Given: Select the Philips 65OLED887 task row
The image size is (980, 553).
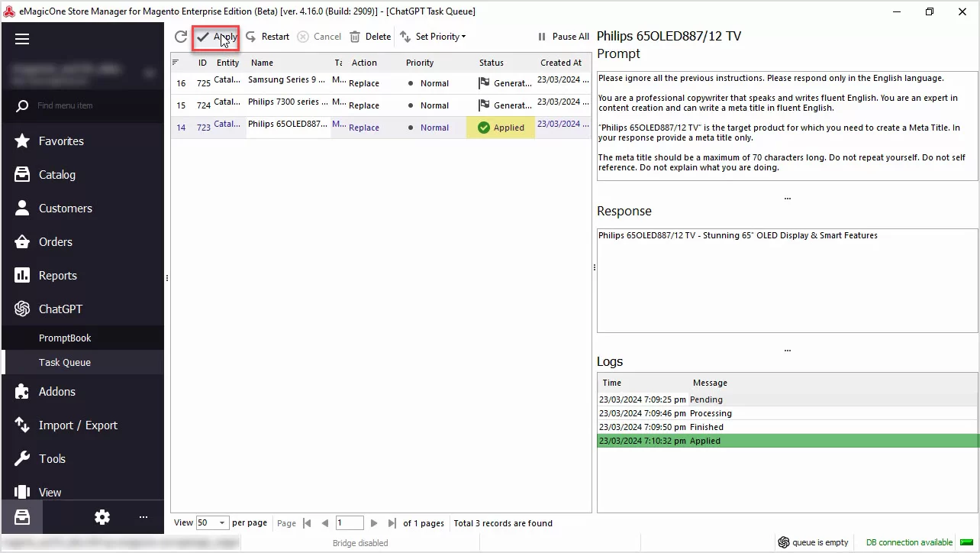Looking at the screenshot, I should [x=381, y=128].
